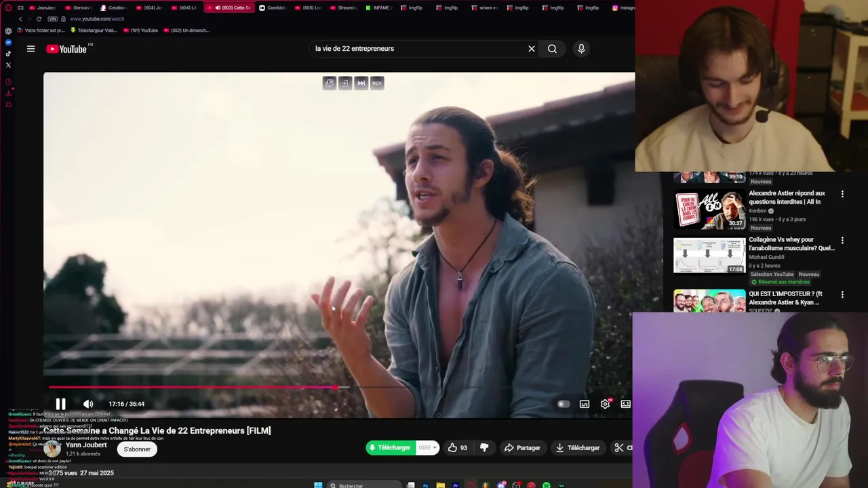Open the '(352) Un dimanch...' bookmark
The height and width of the screenshot is (488, 868).
click(x=186, y=30)
